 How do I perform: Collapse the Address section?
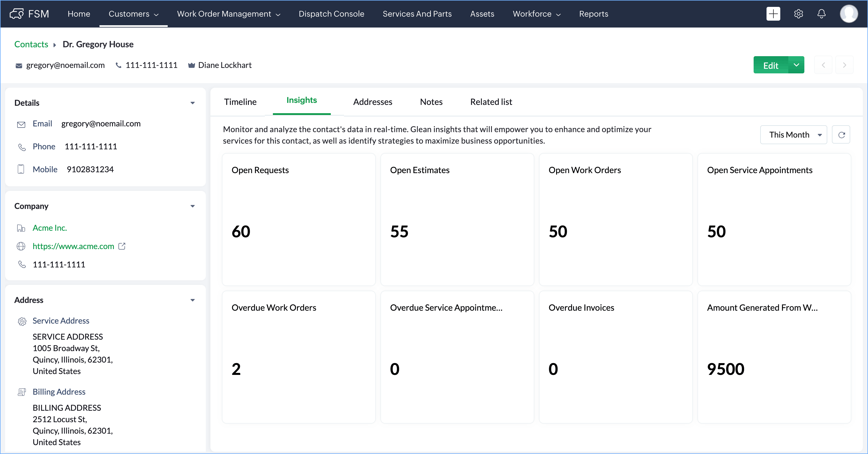tap(192, 300)
